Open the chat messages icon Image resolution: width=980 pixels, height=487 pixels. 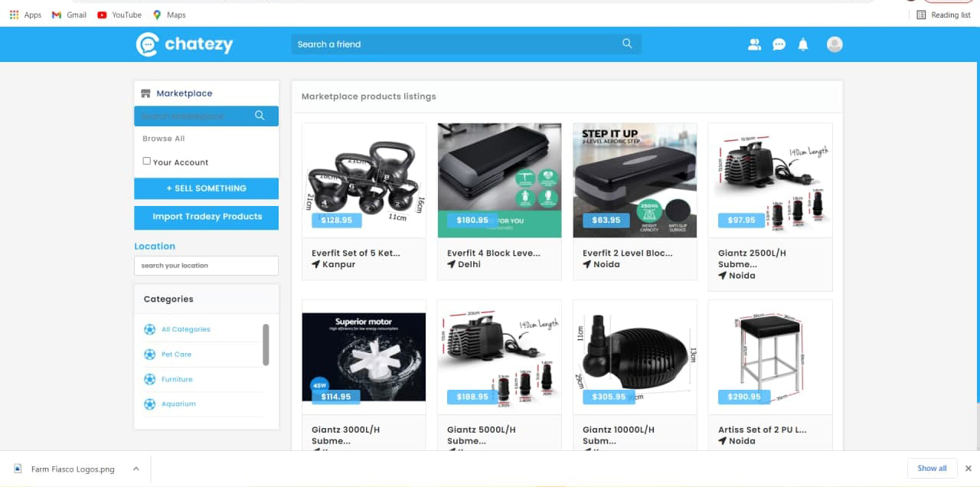pyautogui.click(x=779, y=44)
